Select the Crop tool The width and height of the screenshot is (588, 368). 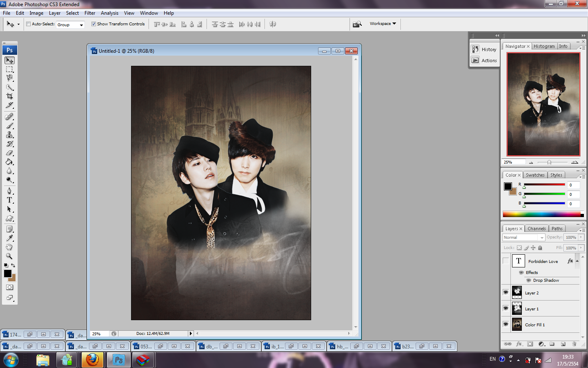[9, 96]
